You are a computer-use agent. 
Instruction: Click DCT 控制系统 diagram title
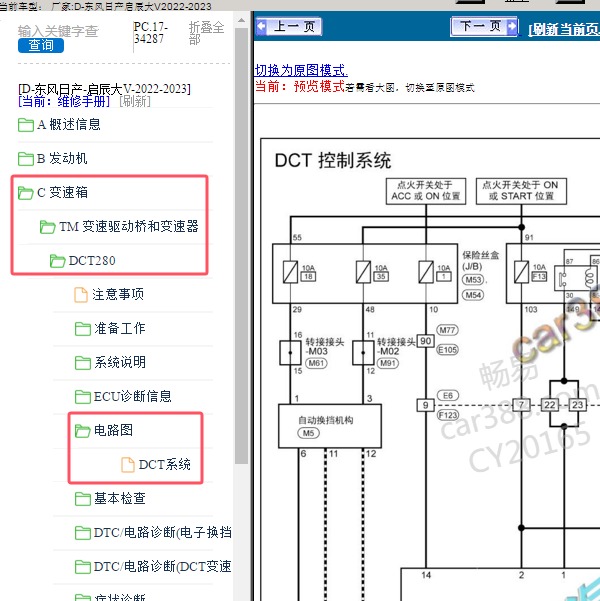point(333,161)
